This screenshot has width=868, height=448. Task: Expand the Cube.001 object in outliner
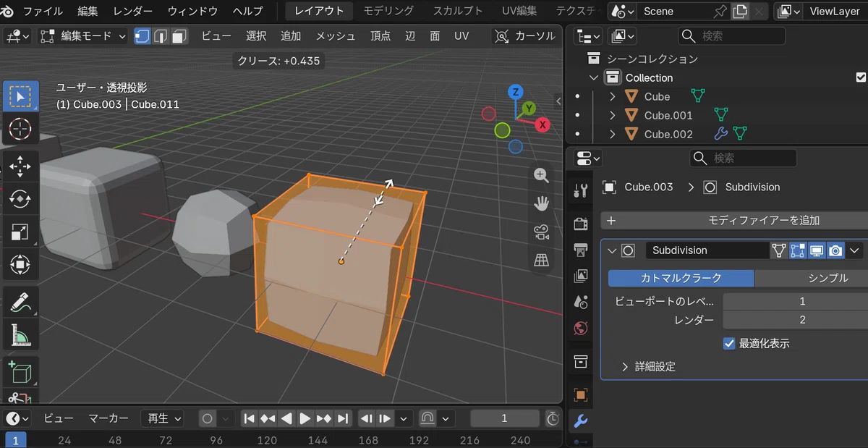[613, 115]
